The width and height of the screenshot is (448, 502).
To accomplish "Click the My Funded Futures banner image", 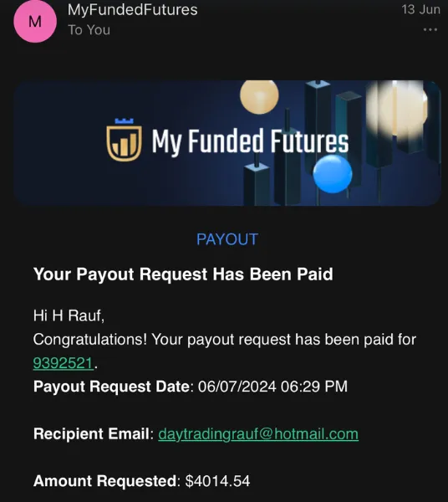I will click(227, 143).
